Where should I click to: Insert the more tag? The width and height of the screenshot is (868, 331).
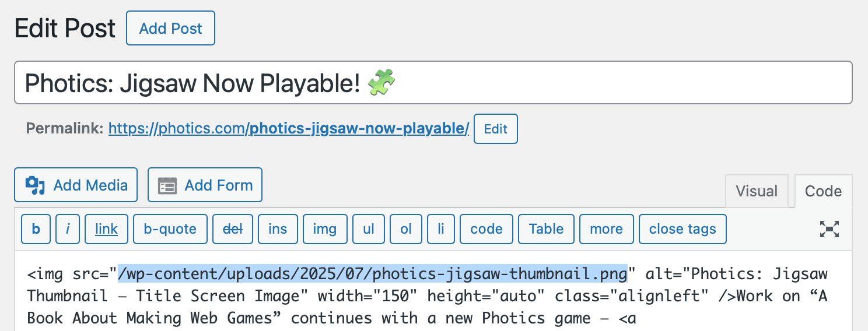606,229
